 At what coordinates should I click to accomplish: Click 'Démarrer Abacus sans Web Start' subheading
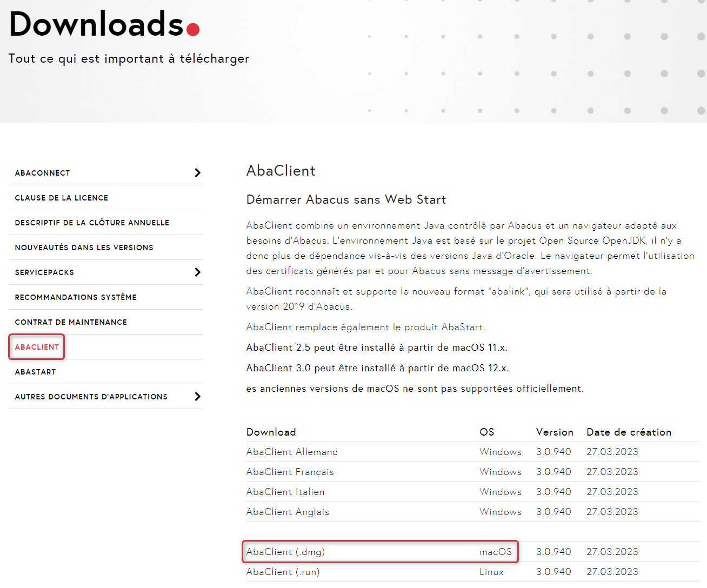pos(346,199)
